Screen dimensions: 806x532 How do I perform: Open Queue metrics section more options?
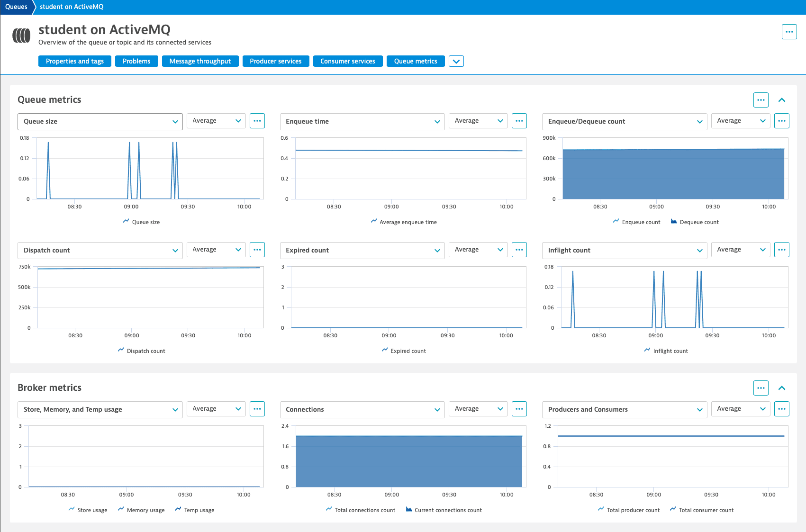[x=761, y=100]
